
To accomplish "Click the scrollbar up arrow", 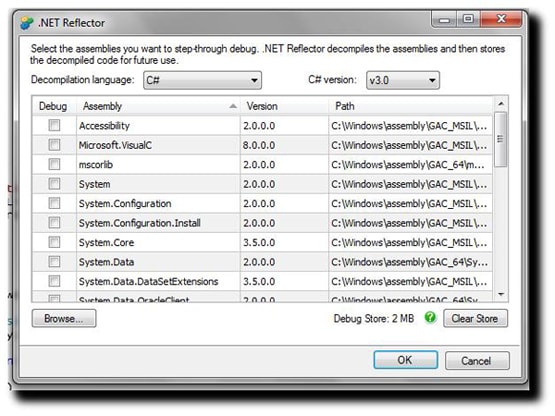I will 501,104.
